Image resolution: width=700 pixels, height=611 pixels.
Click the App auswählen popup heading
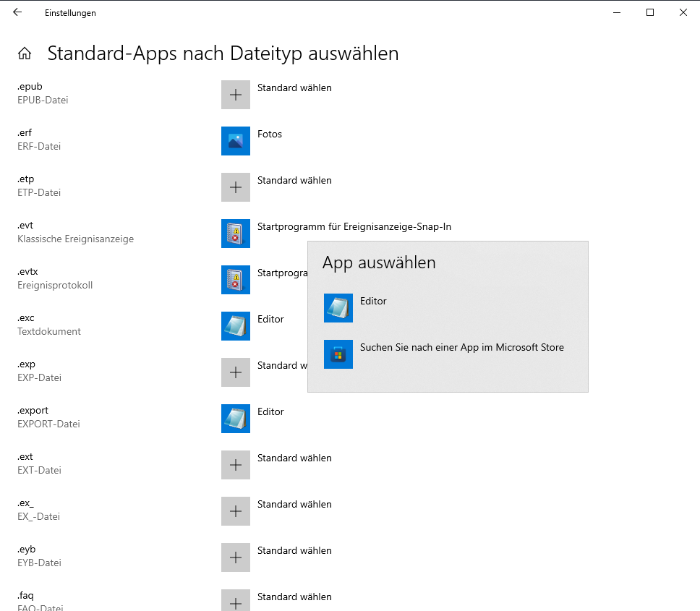[379, 262]
